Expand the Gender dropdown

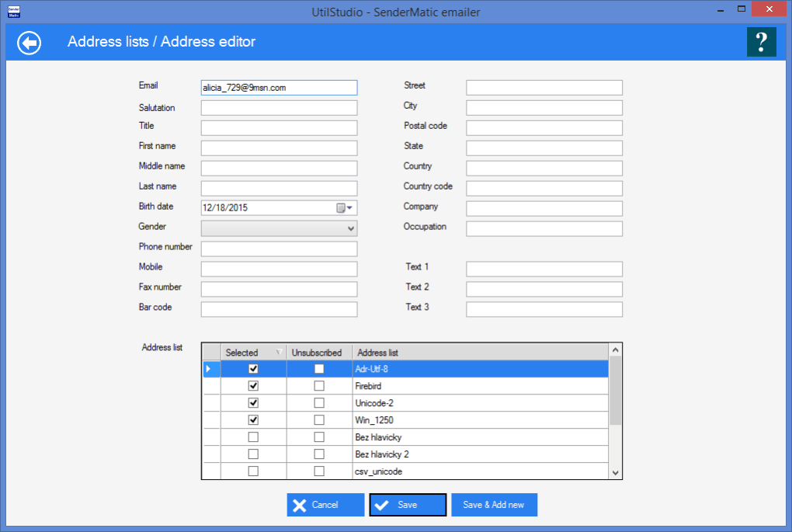[x=351, y=228]
